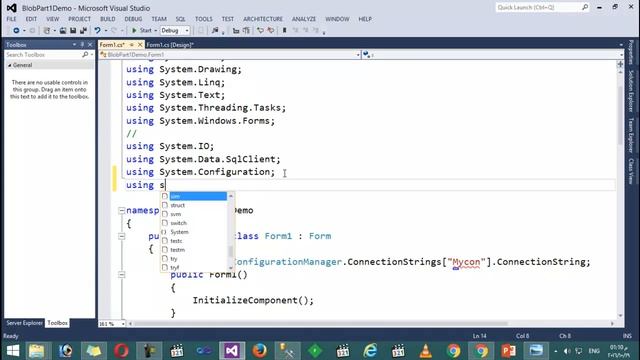Screen dimensions: 640x360
Task: Click the taskbar volume icon
Action: pyautogui.click(x=567, y=351)
